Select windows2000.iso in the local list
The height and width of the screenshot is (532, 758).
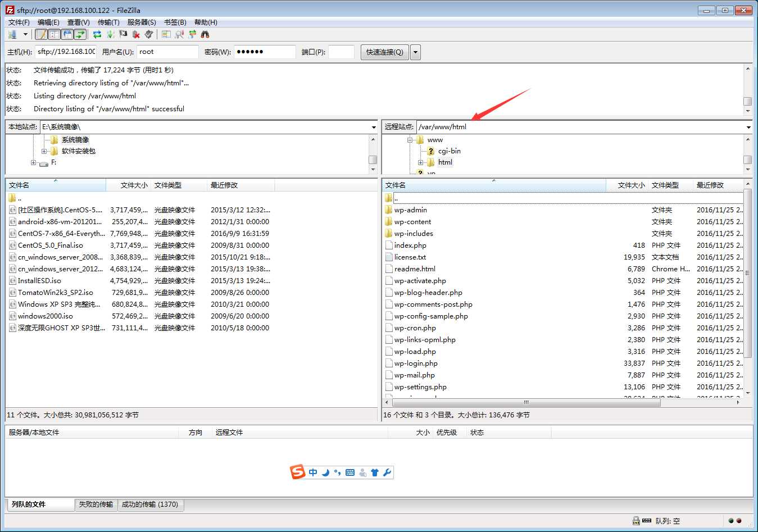point(45,316)
